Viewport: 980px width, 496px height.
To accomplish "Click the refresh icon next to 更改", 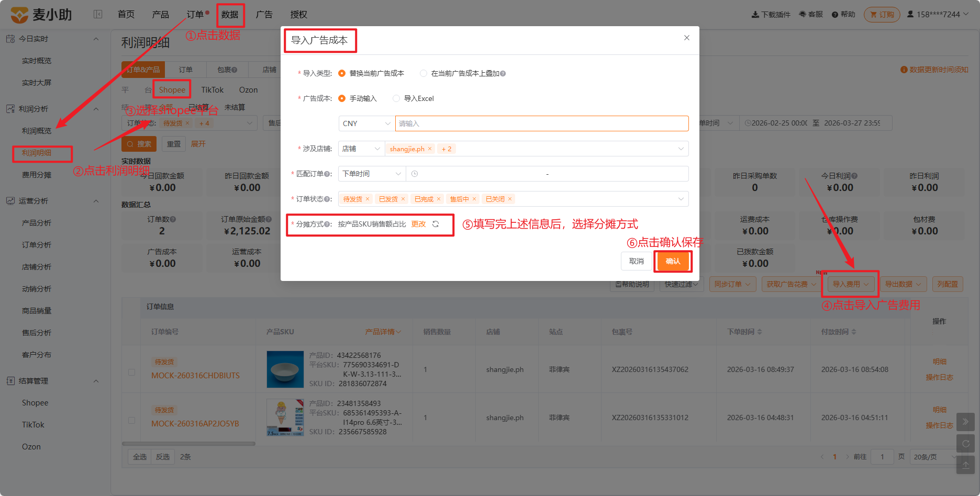I will 436,224.
